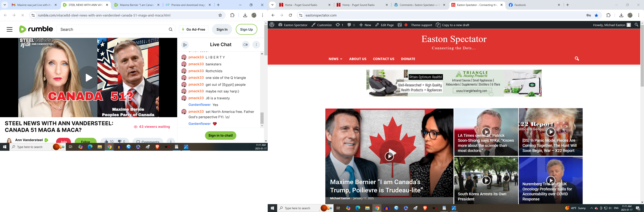Viewport: 644px width, 212px height.
Task: Toggle the chat pop-out view button
Action: click(246, 45)
